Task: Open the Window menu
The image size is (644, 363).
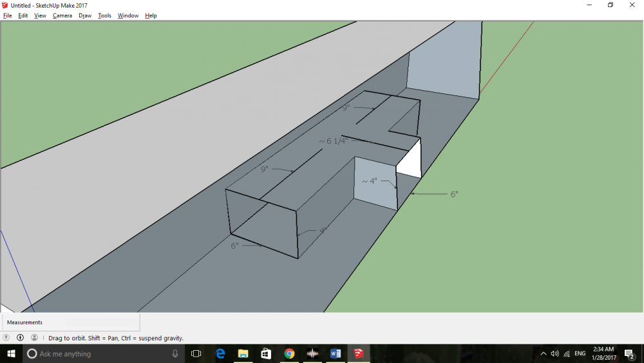Action: click(x=128, y=15)
